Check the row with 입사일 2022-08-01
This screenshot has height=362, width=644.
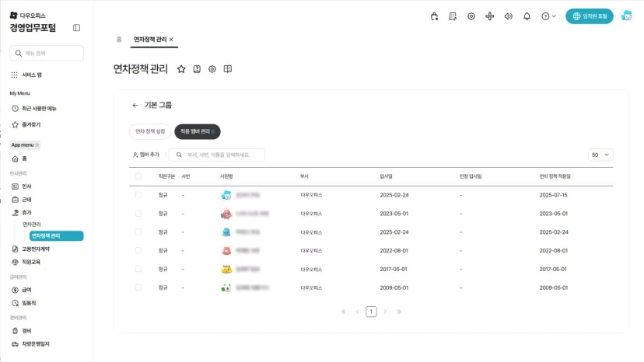(x=138, y=250)
